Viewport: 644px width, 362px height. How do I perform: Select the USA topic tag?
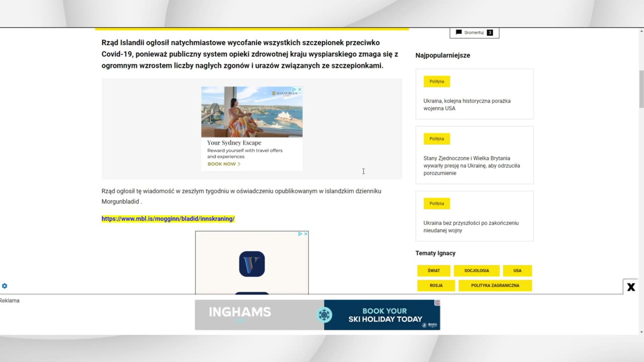click(517, 270)
